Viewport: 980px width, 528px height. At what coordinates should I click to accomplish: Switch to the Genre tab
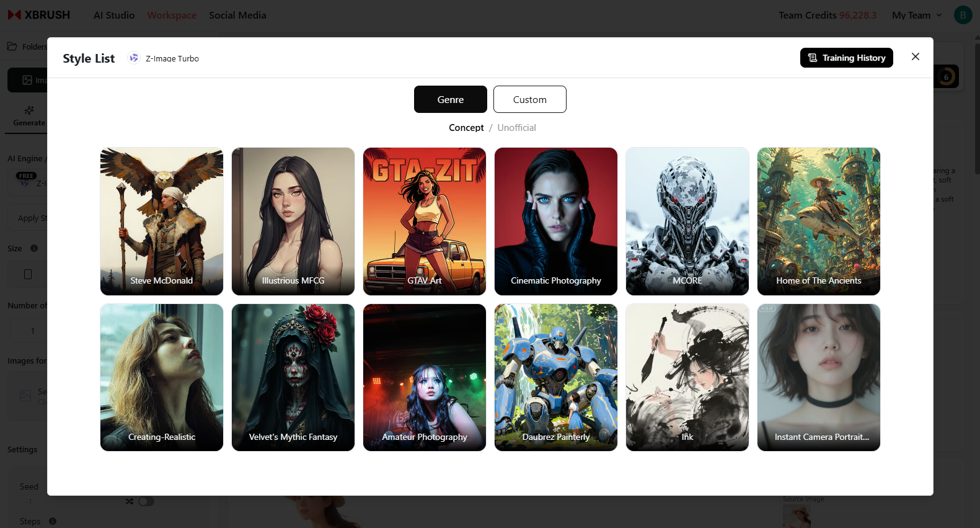451,99
